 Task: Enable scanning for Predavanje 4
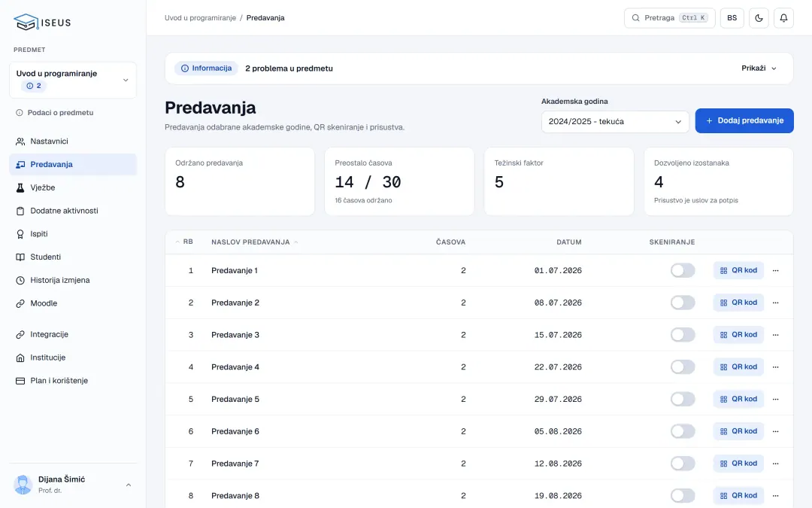tap(683, 367)
